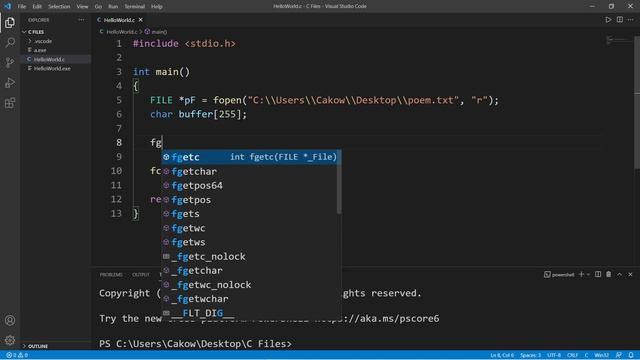The image size is (640, 360).
Task: Change indentation via Spaces: 3
Action: coord(530,355)
